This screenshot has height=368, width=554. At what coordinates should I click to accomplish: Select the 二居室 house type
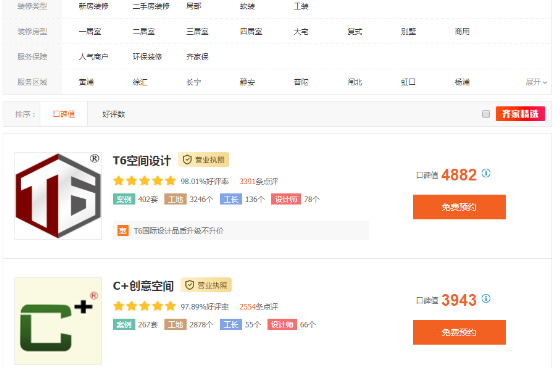click(x=143, y=31)
